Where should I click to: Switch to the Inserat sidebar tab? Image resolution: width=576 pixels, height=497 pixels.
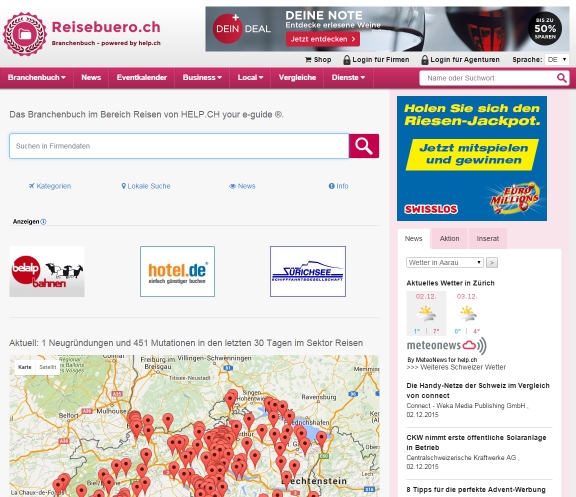(x=488, y=239)
